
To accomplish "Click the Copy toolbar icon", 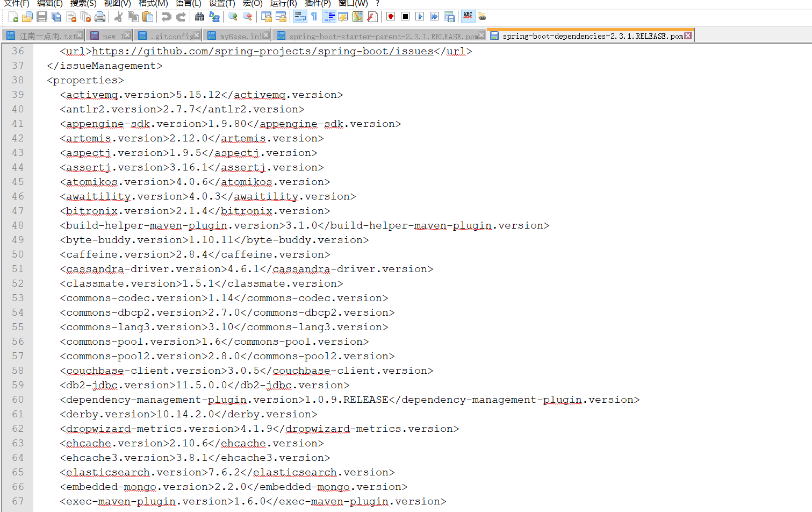I will tap(133, 17).
